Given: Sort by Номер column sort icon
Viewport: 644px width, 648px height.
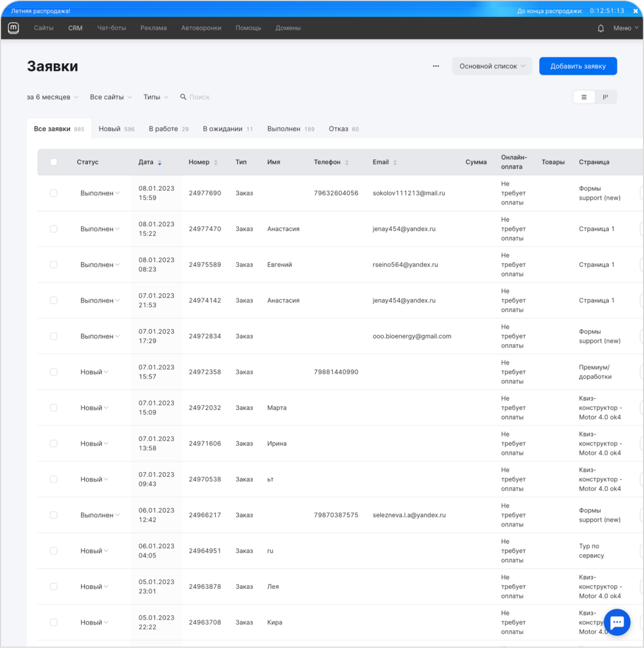Looking at the screenshot, I should tap(216, 163).
